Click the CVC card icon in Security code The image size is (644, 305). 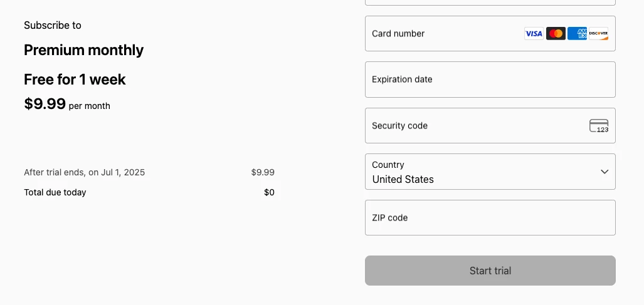(599, 126)
